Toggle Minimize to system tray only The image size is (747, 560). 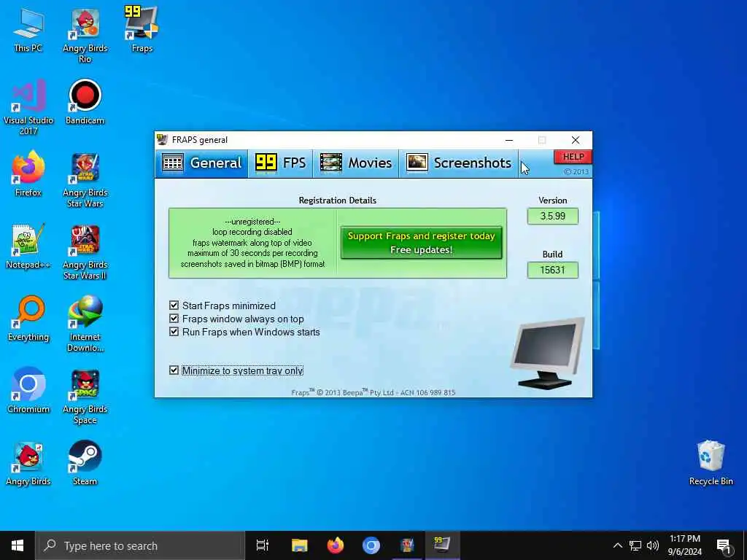[174, 370]
